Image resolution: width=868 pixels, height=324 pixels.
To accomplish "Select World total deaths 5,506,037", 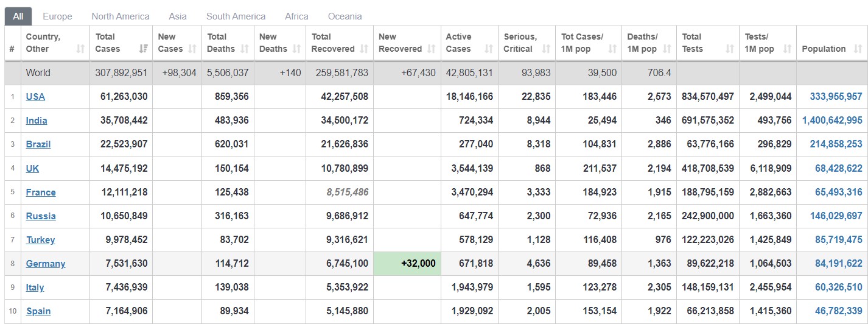I will coord(228,72).
